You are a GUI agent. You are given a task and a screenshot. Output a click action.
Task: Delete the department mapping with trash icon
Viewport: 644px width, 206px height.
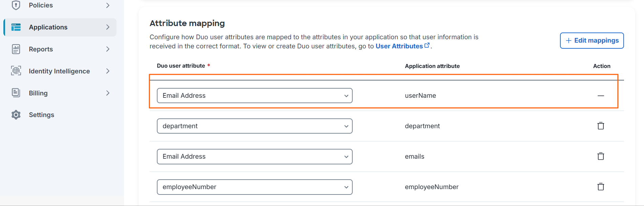coord(601,126)
